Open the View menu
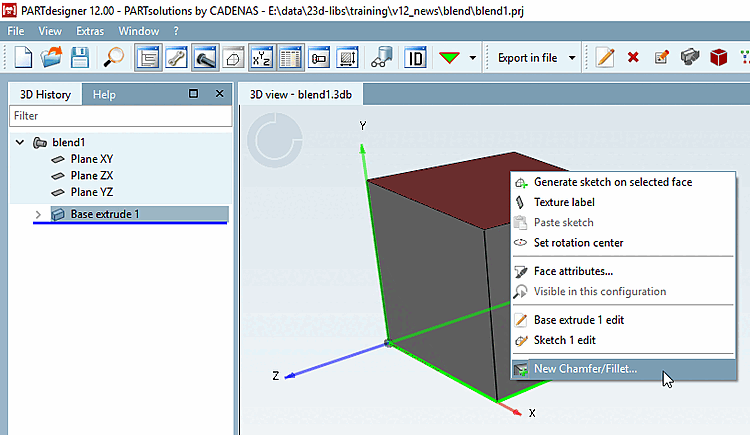 50,31
